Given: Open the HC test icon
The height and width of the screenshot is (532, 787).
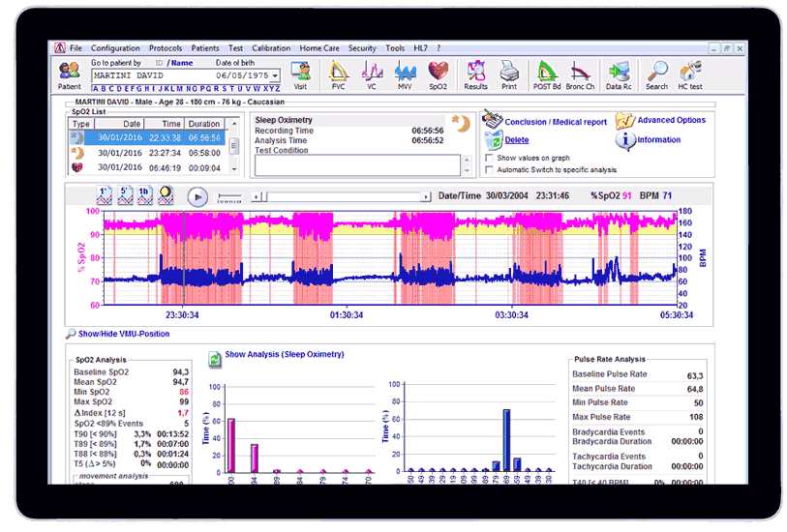Looking at the screenshot, I should (x=690, y=75).
